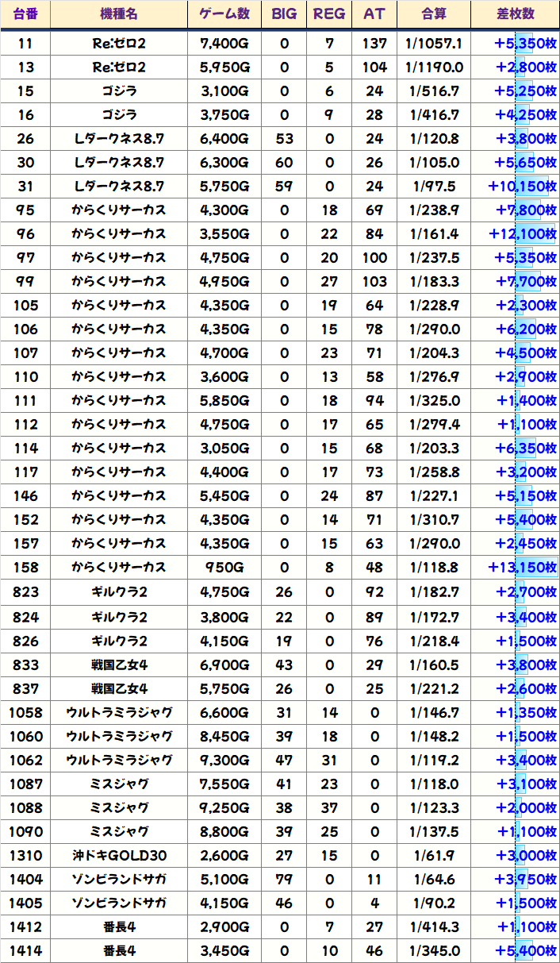
Task: Select machine number 1058 cell
Action: 25,712
